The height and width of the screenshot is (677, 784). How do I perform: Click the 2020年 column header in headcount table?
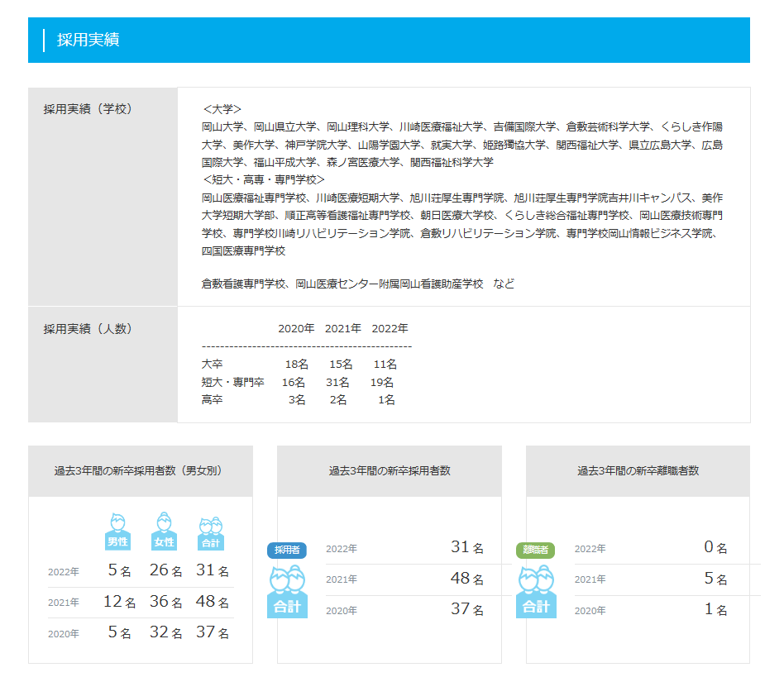pos(296,328)
